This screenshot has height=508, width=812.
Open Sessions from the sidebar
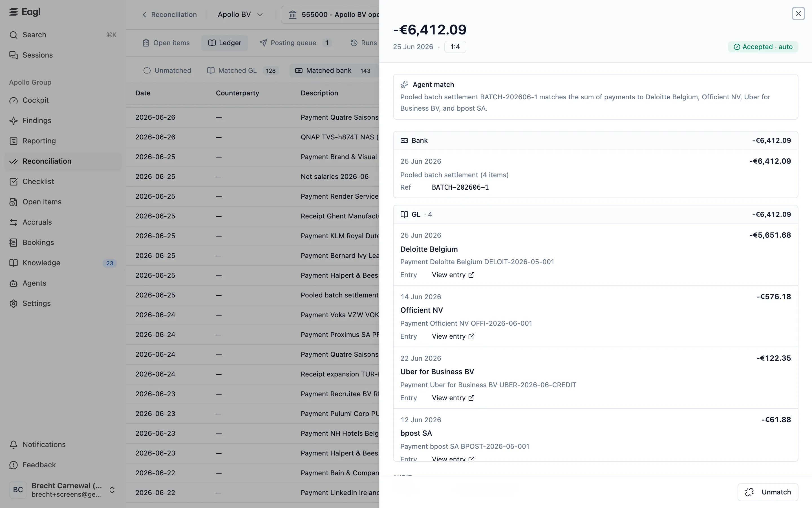pyautogui.click(x=63, y=55)
